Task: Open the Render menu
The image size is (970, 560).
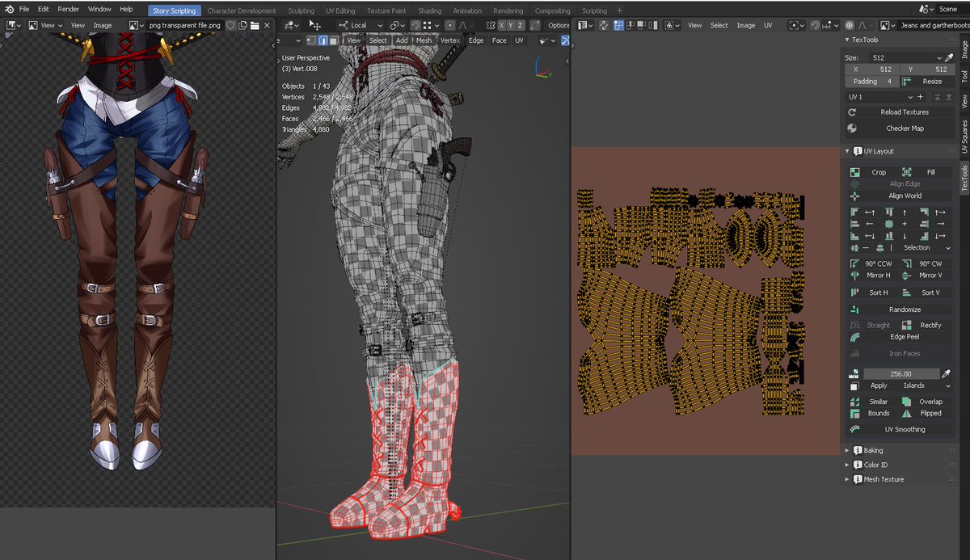Action: [x=69, y=9]
